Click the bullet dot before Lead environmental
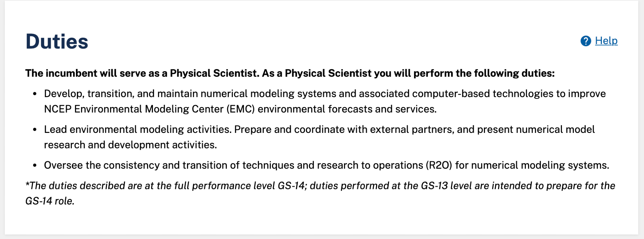The width and height of the screenshot is (644, 239). coord(35,130)
